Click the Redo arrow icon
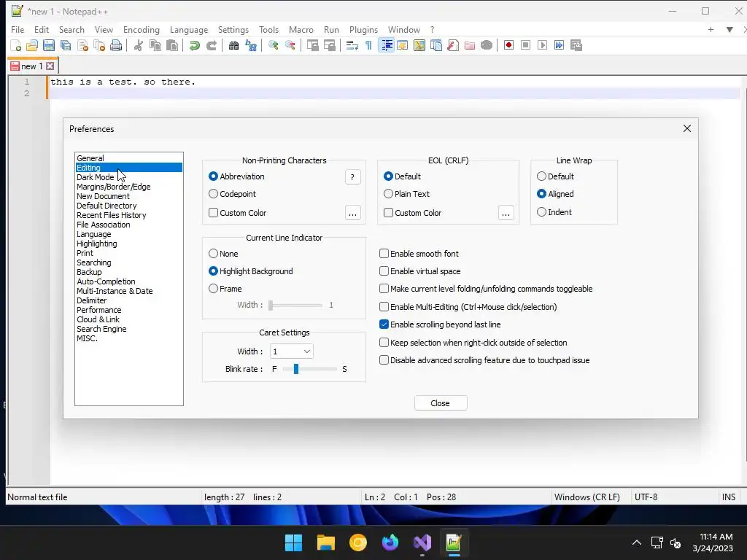The width and height of the screenshot is (747, 560). pos(212,45)
